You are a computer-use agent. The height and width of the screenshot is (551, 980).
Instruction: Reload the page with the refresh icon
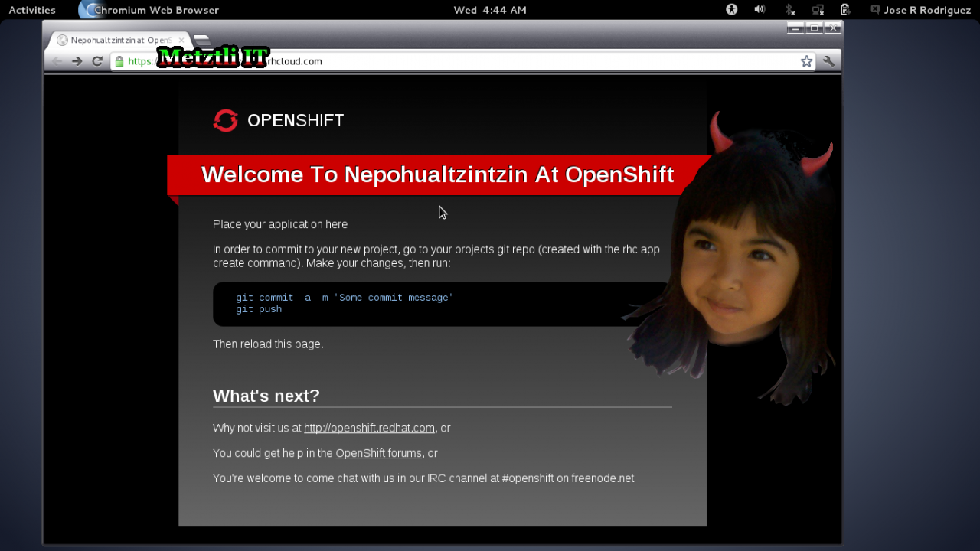coord(97,61)
